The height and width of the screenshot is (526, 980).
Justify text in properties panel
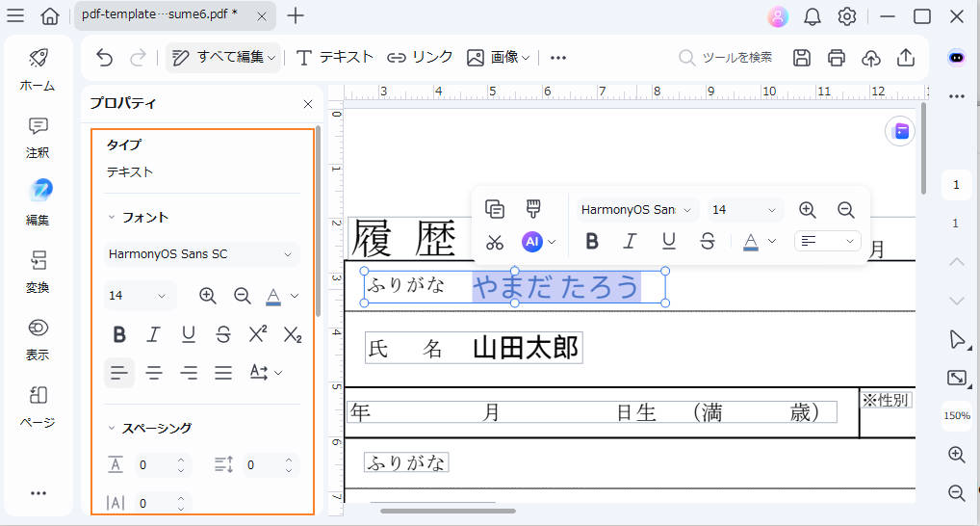click(223, 373)
